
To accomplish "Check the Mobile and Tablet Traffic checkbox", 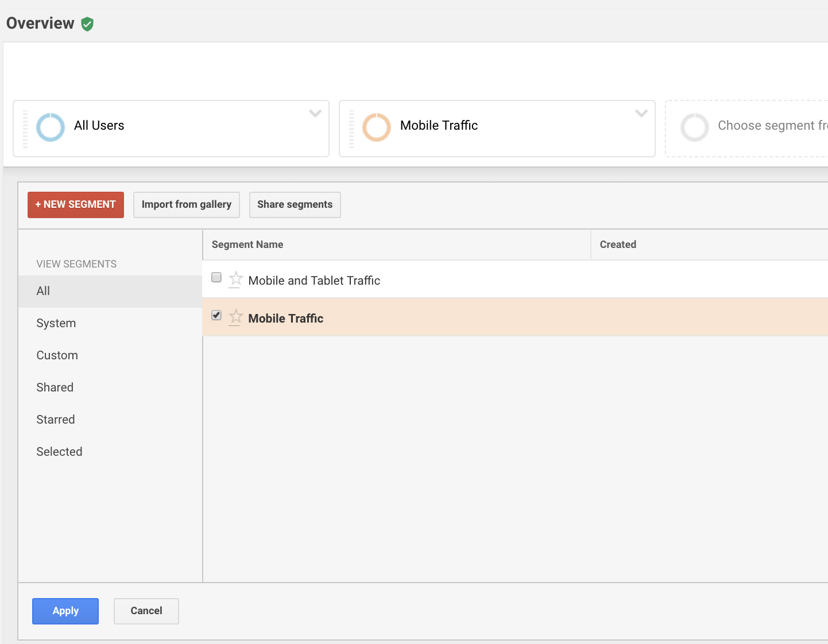I will (x=216, y=278).
